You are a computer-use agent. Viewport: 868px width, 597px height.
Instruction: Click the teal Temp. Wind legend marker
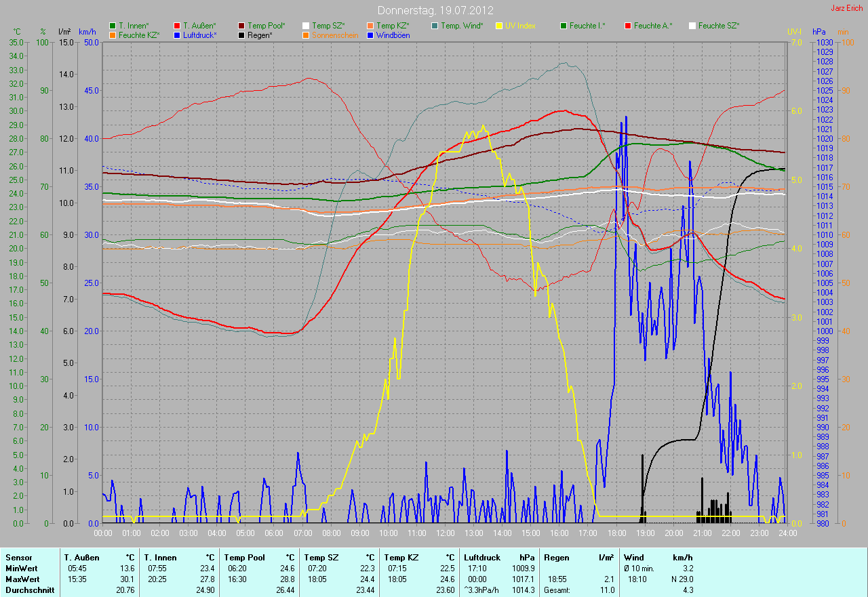pos(435,26)
